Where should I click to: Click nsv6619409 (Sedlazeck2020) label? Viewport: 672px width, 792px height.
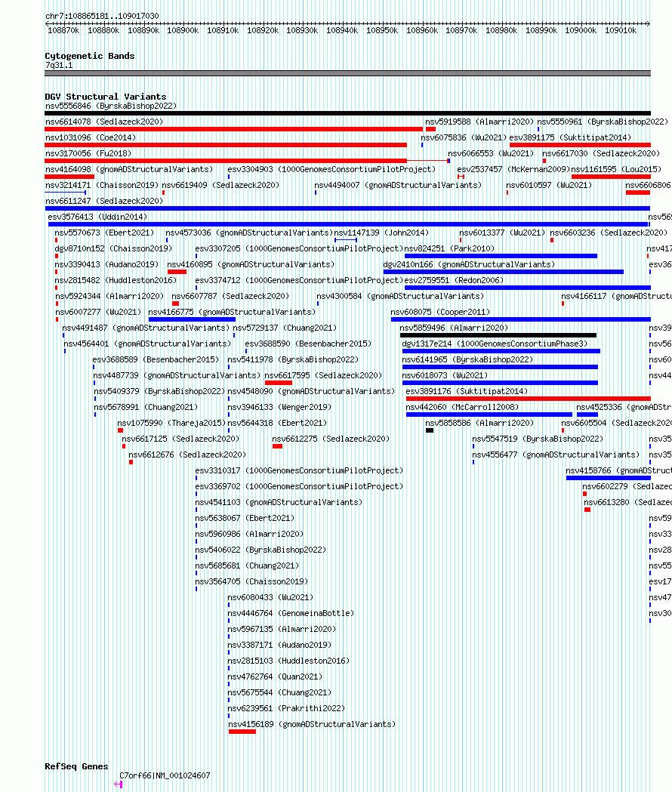pyautogui.click(x=220, y=185)
